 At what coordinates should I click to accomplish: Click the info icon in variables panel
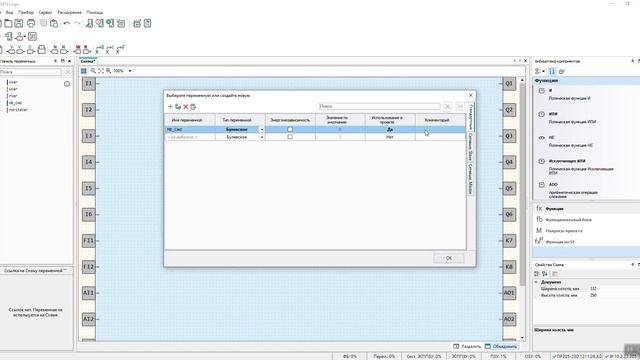pos(67,84)
